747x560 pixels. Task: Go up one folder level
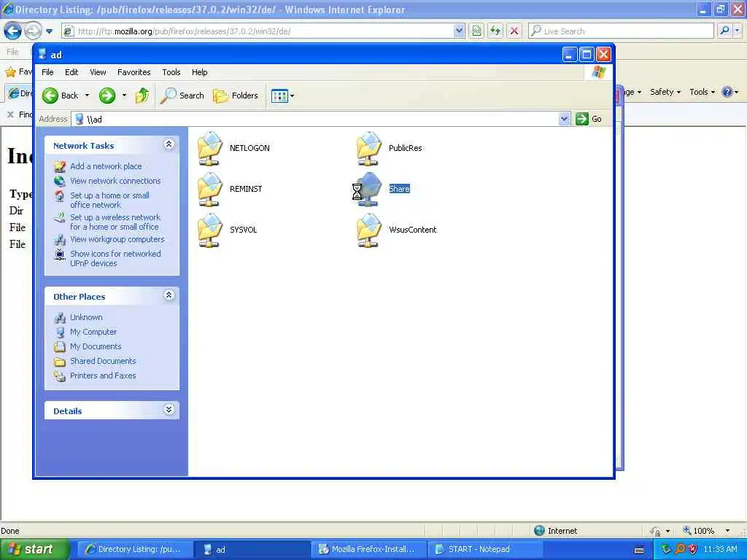(x=142, y=96)
